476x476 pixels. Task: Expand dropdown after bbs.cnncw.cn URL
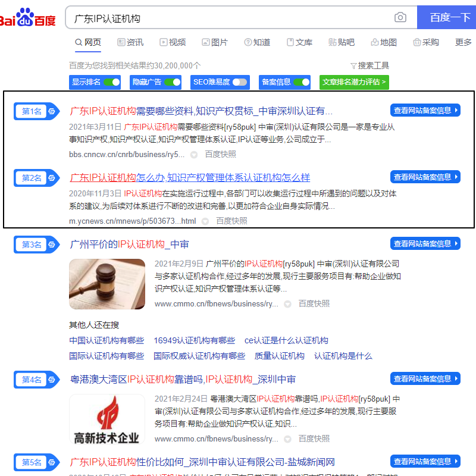click(x=194, y=155)
